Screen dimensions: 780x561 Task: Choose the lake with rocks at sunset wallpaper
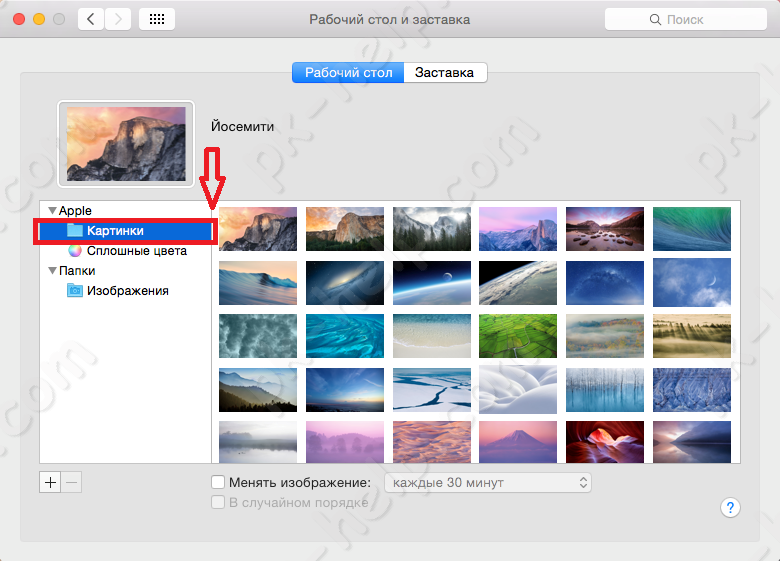click(605, 229)
